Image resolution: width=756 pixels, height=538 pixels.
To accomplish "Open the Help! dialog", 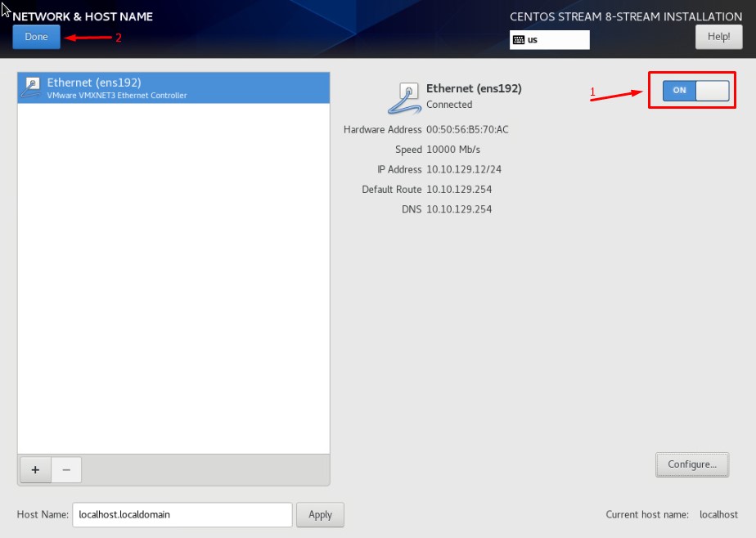I will coord(718,37).
